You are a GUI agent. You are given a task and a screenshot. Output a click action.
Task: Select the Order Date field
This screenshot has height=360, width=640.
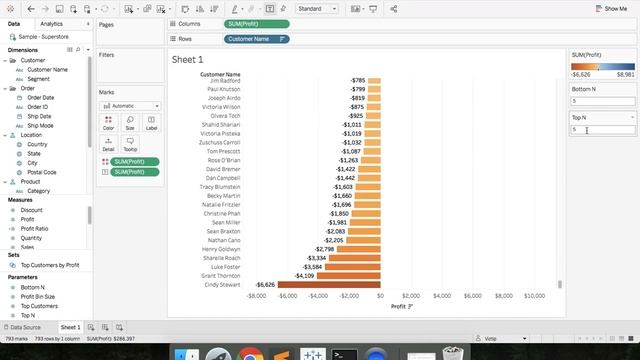point(40,98)
